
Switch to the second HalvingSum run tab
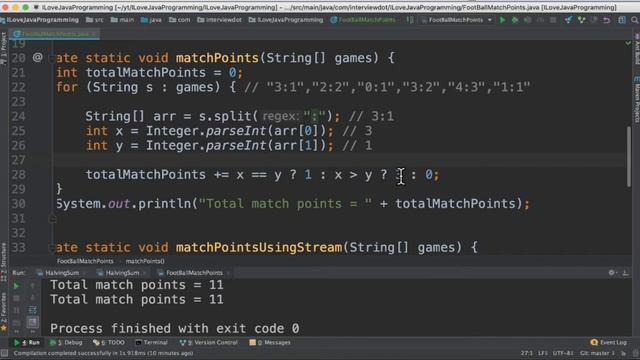coord(122,273)
